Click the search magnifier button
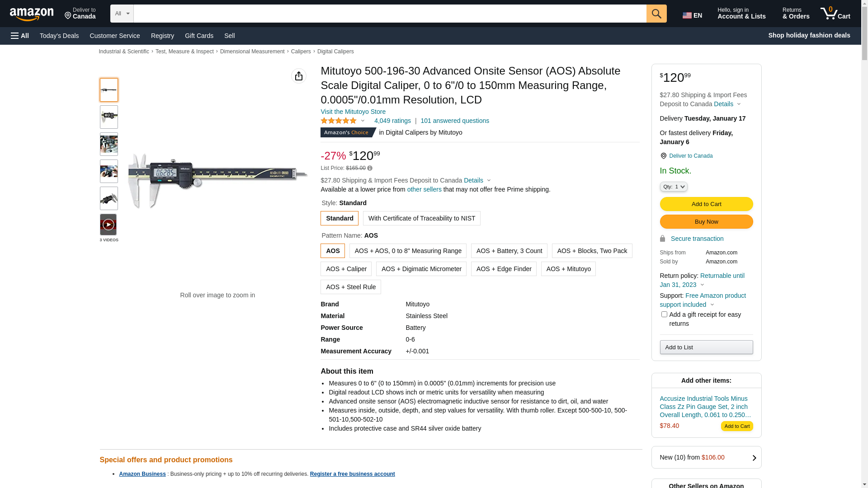Viewport: 868px width, 488px height. tap(656, 14)
